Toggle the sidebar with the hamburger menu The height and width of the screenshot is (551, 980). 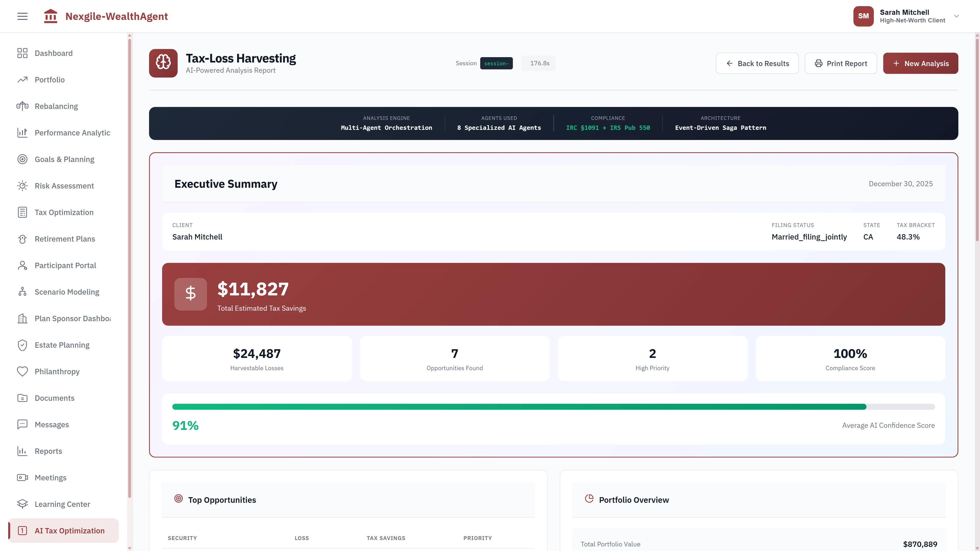(22, 16)
